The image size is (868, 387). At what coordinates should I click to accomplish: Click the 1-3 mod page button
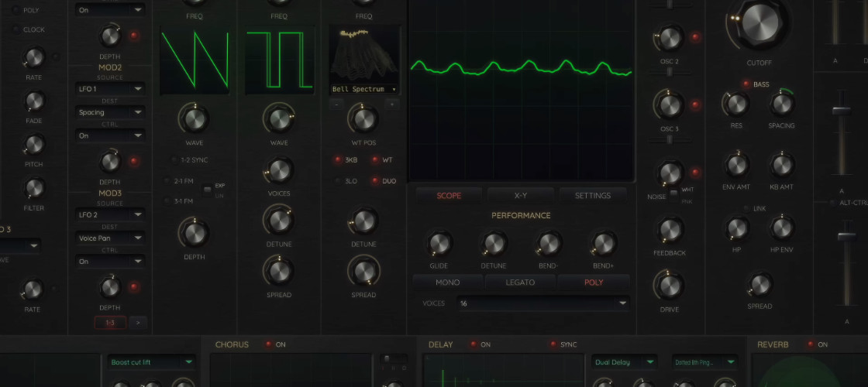pyautogui.click(x=110, y=322)
